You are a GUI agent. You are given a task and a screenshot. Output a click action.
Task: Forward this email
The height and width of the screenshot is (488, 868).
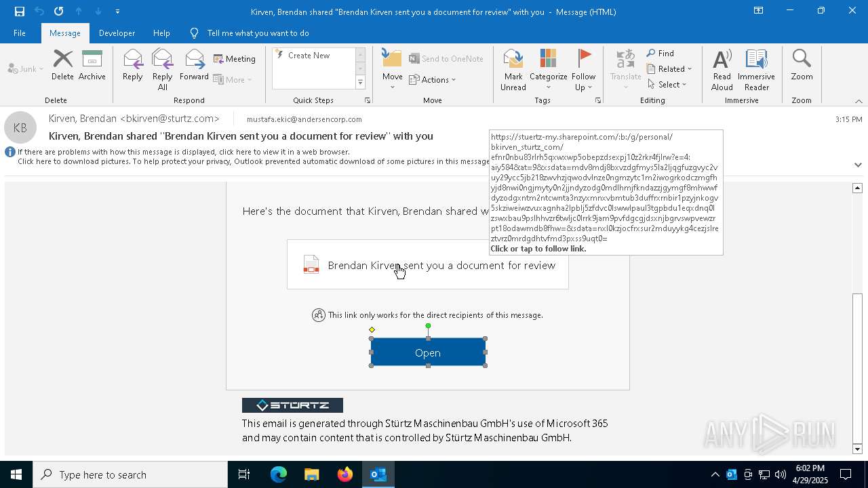coord(195,66)
